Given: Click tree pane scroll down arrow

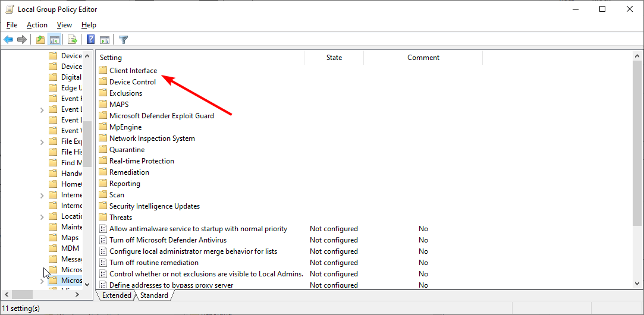Looking at the screenshot, I should pos(87,284).
